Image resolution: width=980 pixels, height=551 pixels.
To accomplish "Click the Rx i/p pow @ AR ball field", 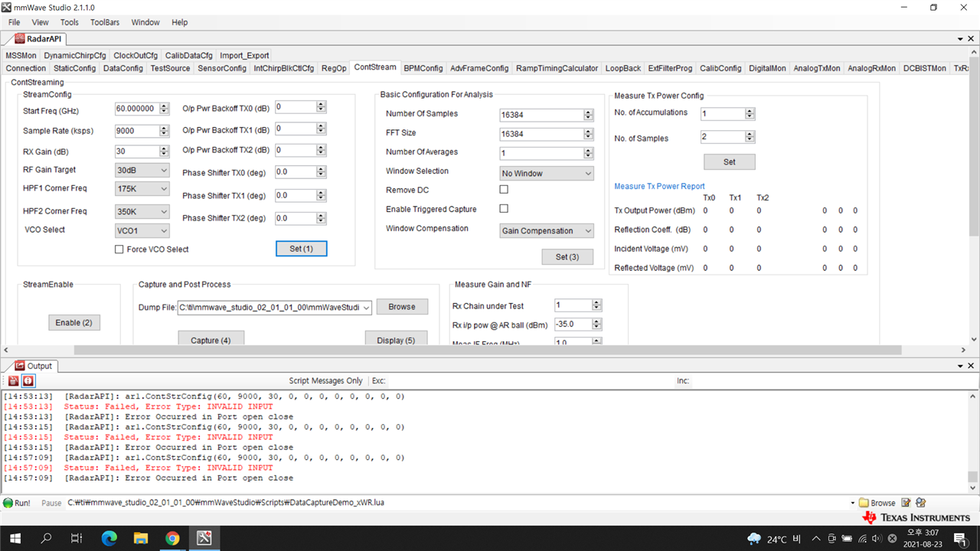I will pyautogui.click(x=573, y=324).
